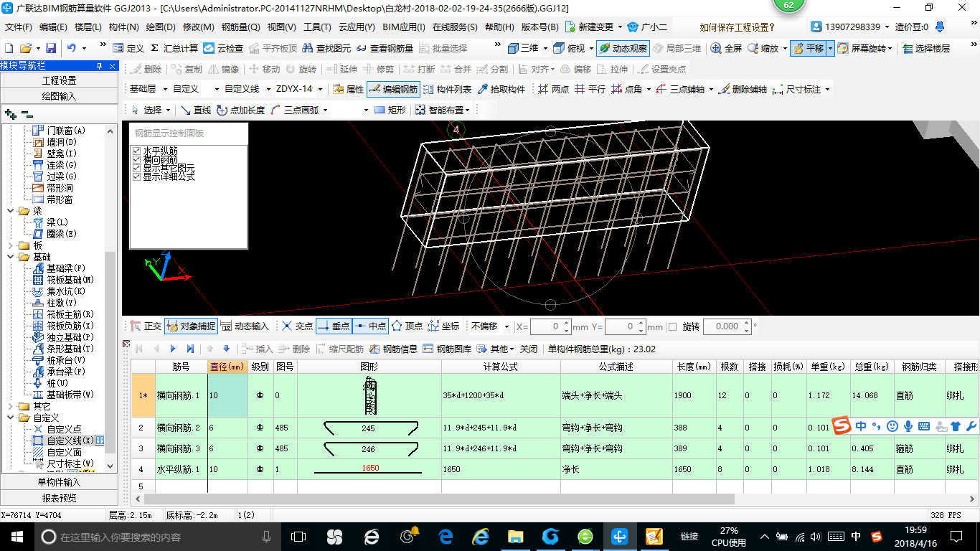Toggle 交点 intersection snap
This screenshot has height=551, width=980.
pos(297,326)
